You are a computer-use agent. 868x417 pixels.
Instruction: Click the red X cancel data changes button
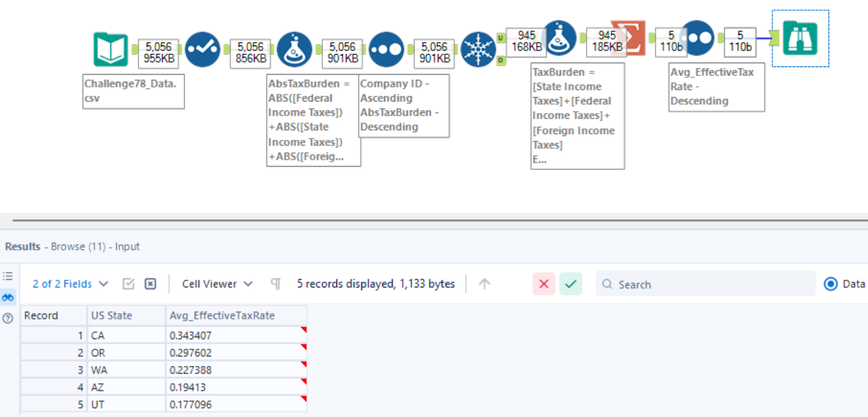(x=544, y=284)
